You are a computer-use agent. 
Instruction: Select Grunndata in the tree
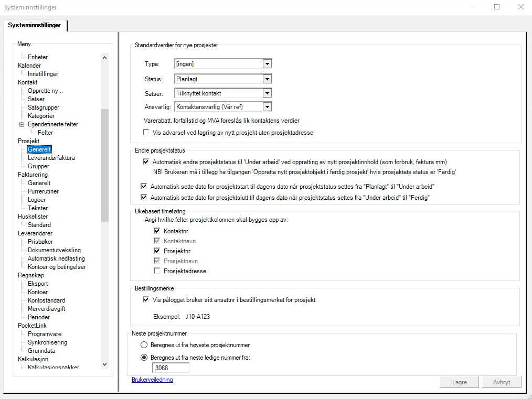coord(41,351)
